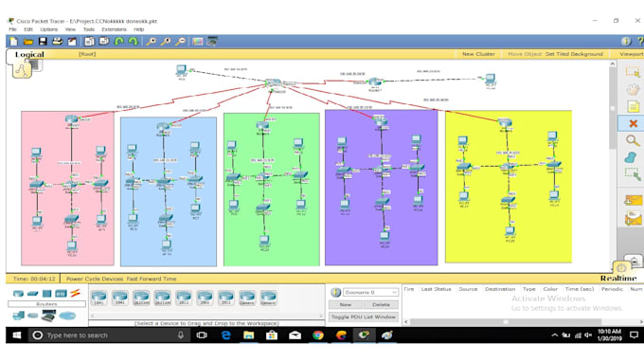Click the New Cluster button
The image size is (644, 362).
tap(478, 54)
